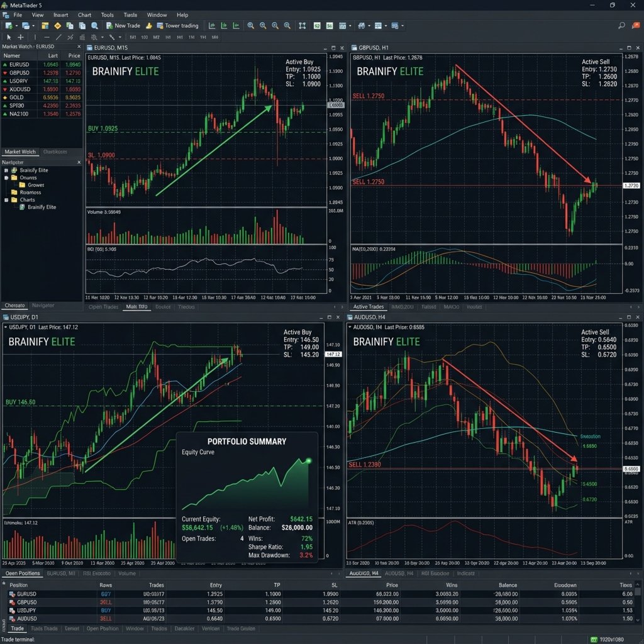The height and width of the screenshot is (644, 644).
Task: Open the calendar icon's dropdown arrow
Action: pos(350,26)
